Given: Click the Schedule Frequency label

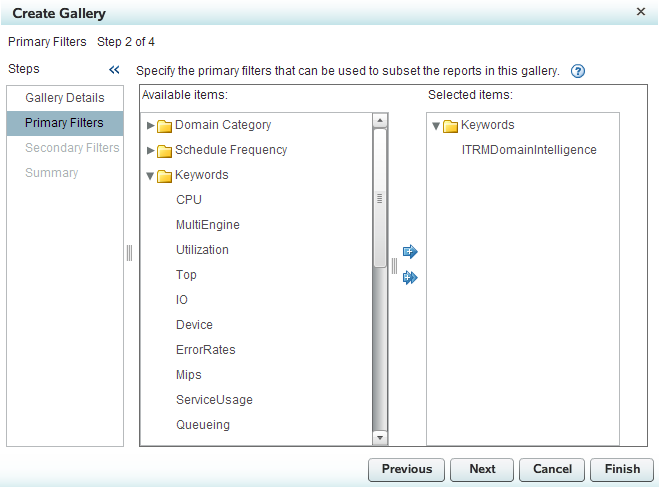Looking at the screenshot, I should (231, 150).
